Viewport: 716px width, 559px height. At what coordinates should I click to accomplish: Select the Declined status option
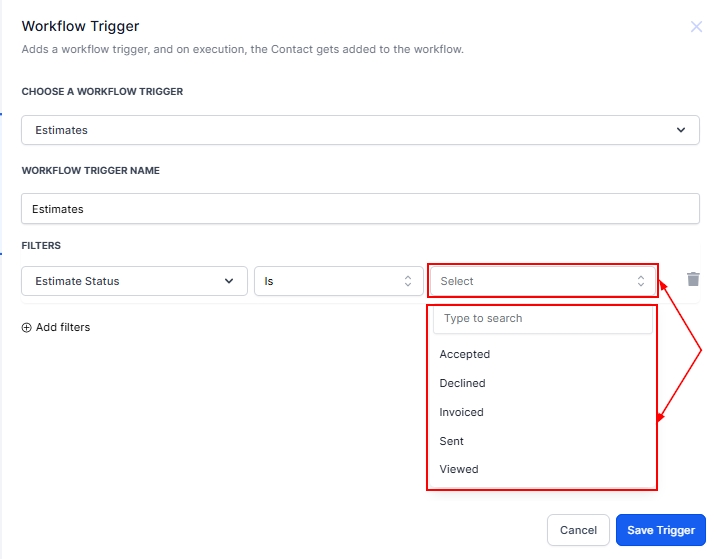tap(462, 383)
